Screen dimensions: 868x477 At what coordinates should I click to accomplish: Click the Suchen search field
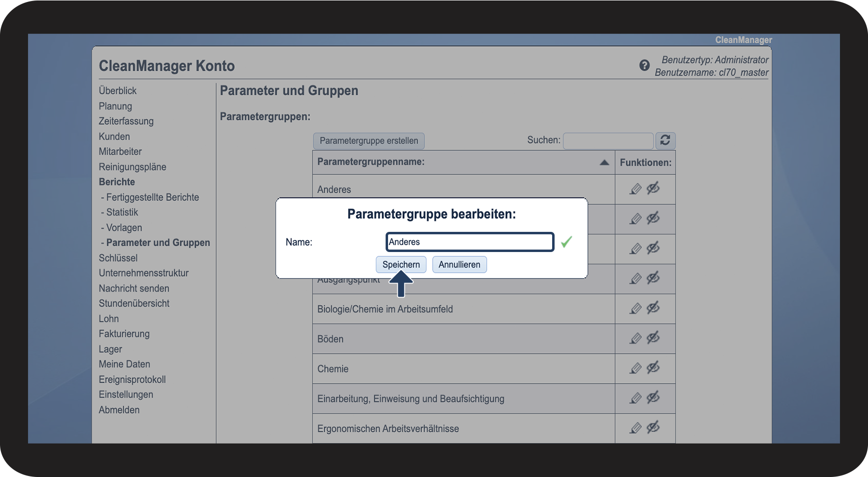click(x=608, y=140)
